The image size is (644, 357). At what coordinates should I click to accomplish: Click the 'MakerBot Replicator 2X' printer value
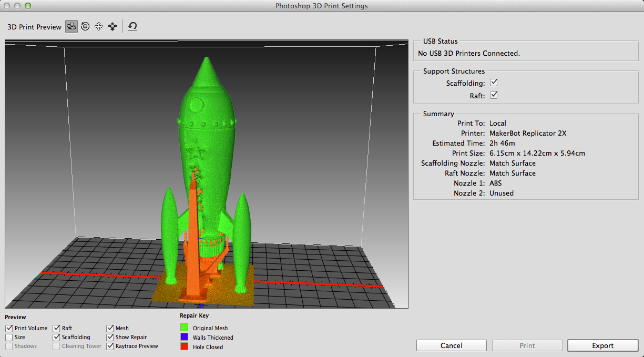528,133
